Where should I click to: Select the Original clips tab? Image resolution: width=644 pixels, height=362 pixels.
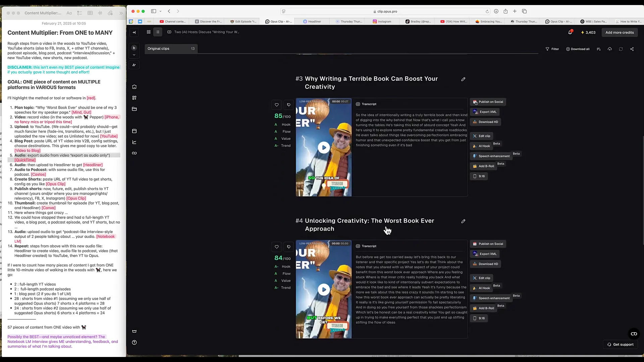click(171, 49)
